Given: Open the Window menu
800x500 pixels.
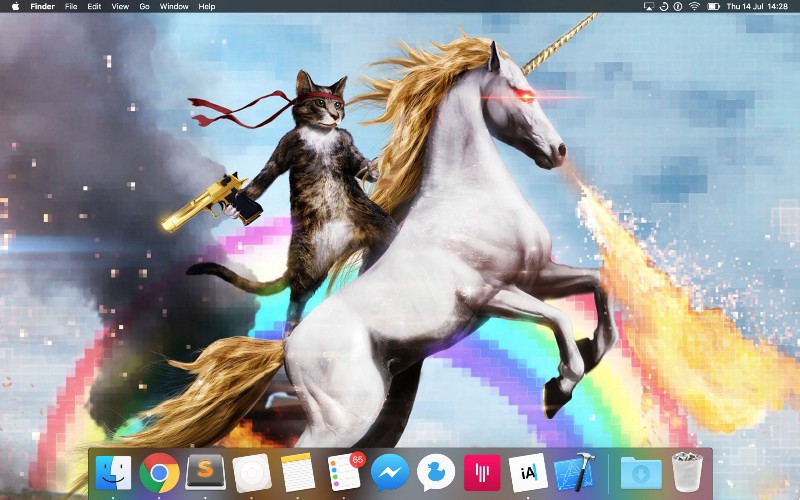Looking at the screenshot, I should click(174, 6).
